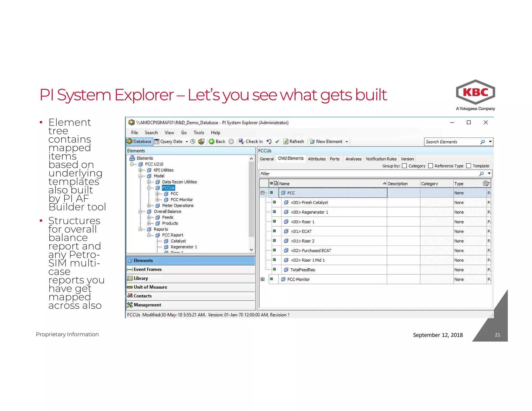This screenshot has height=411, width=532.
Task: Click the column settings gear icon
Action: coord(485,183)
